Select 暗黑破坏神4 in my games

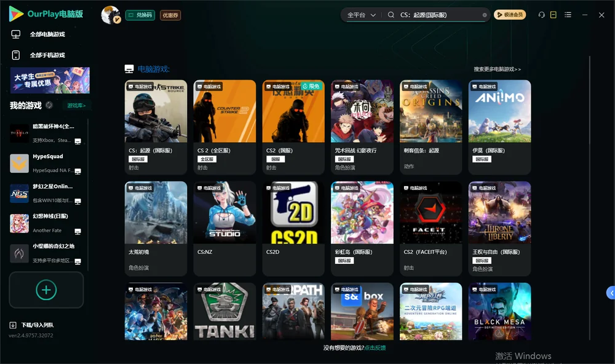[x=46, y=133]
